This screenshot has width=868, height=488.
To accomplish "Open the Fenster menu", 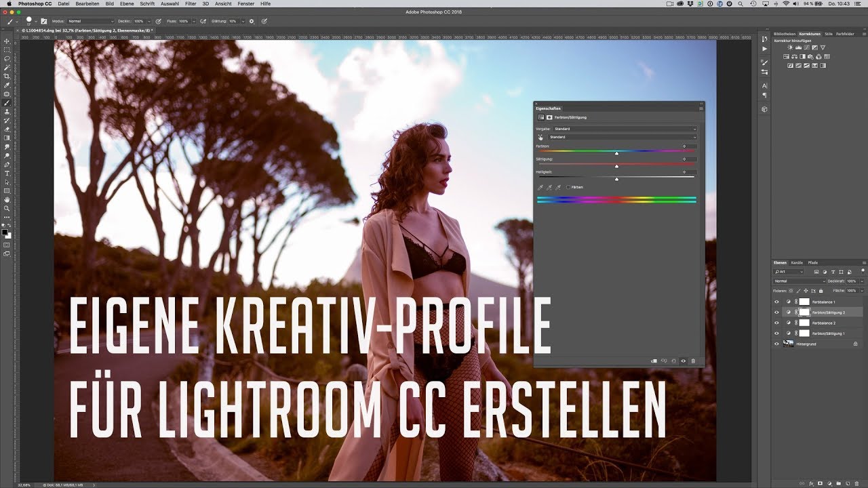I will pos(245,3).
